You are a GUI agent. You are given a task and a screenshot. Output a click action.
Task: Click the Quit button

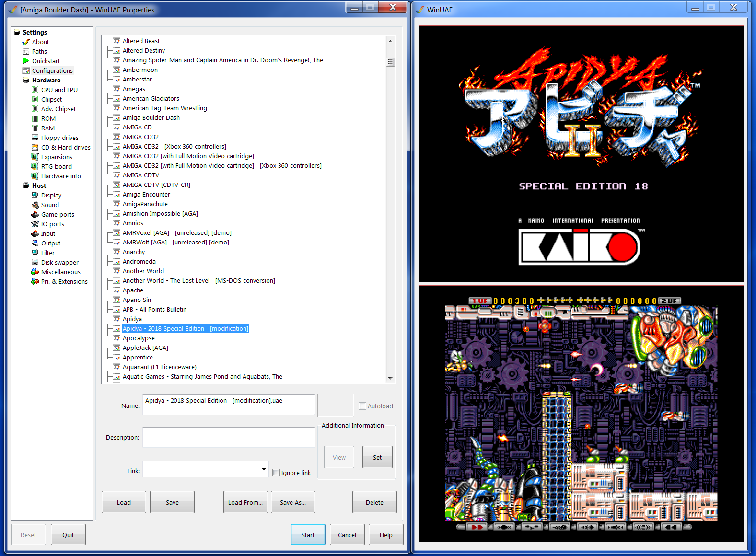click(68, 535)
